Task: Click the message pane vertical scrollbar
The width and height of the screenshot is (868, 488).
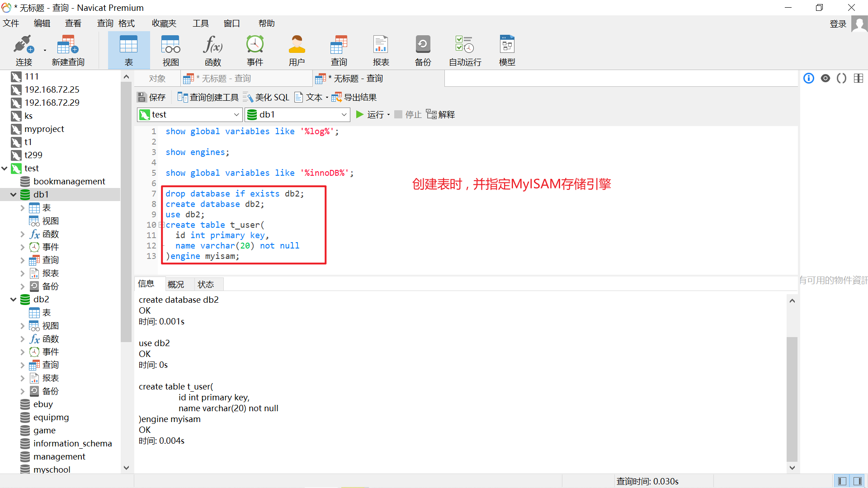Action: point(792,398)
